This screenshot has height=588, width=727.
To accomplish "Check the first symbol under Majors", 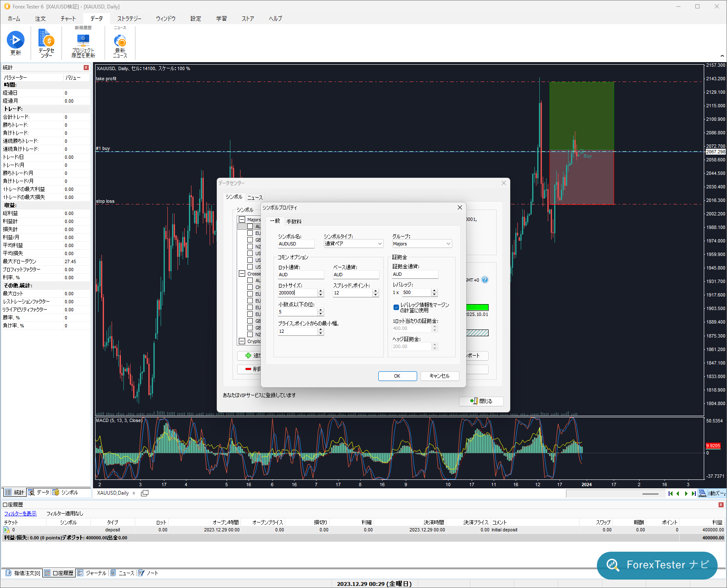I will coord(250,226).
